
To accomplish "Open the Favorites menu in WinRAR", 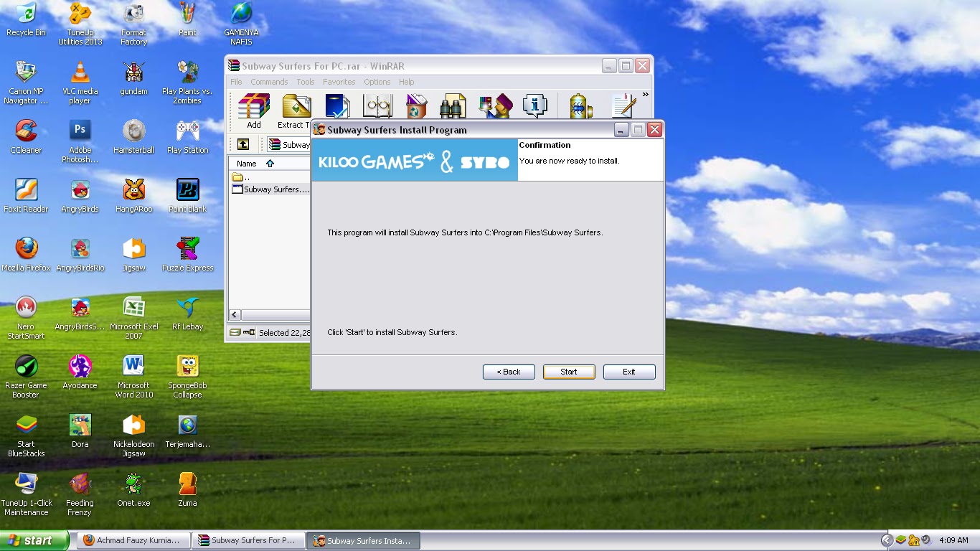I will point(339,82).
